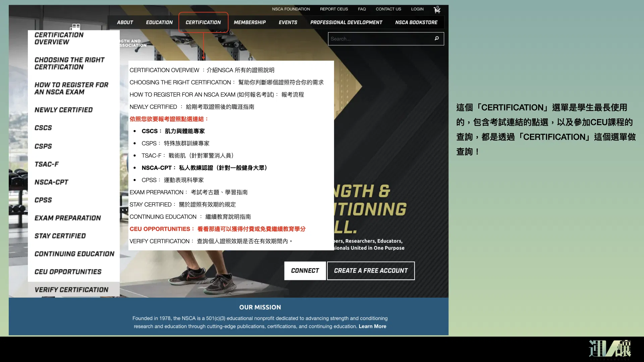The height and width of the screenshot is (362, 644).
Task: Select STAY CERTIFIED sidebar item
Action: pyautogui.click(x=60, y=236)
